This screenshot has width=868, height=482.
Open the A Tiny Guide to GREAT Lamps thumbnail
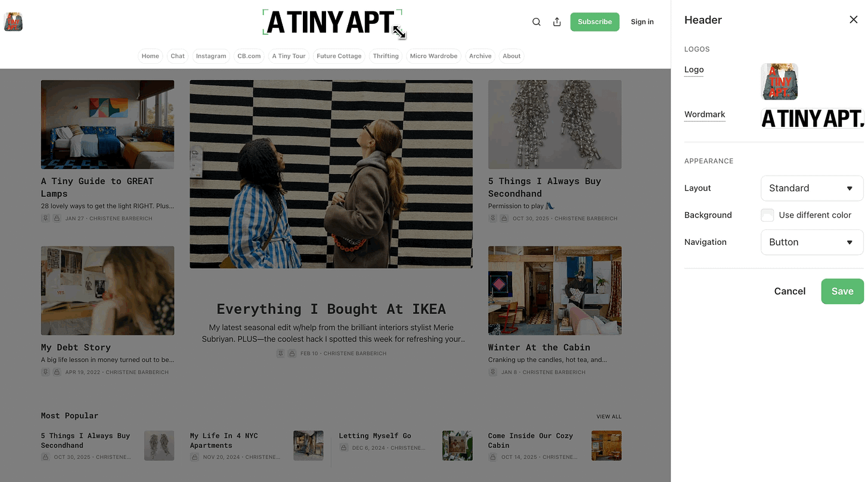[x=107, y=125]
